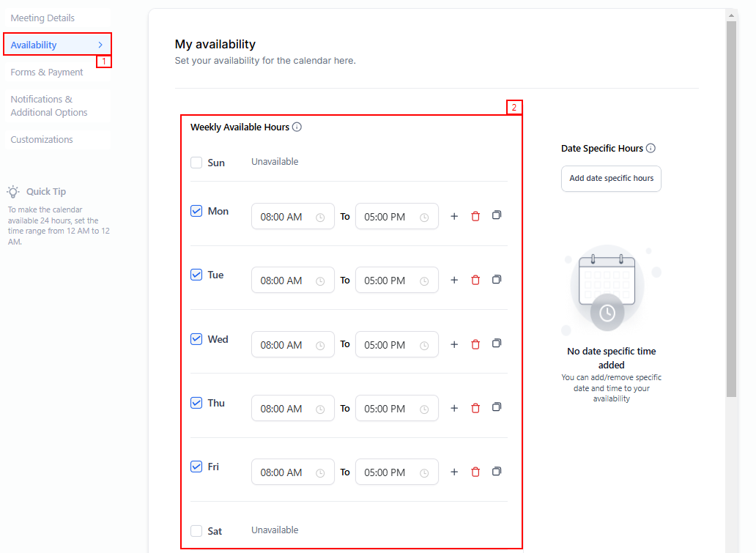
Task: Copy Wednesday's hours using the copy icon
Action: 497,344
